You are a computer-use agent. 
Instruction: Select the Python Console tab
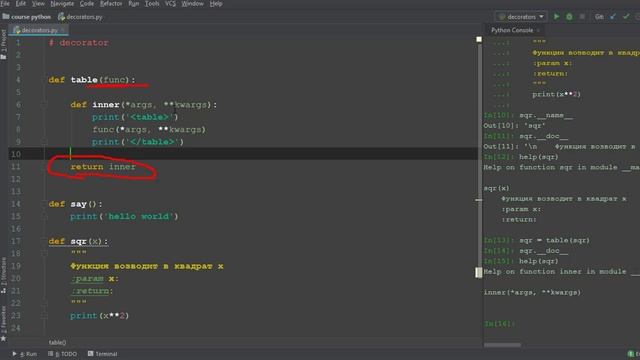[x=512, y=30]
